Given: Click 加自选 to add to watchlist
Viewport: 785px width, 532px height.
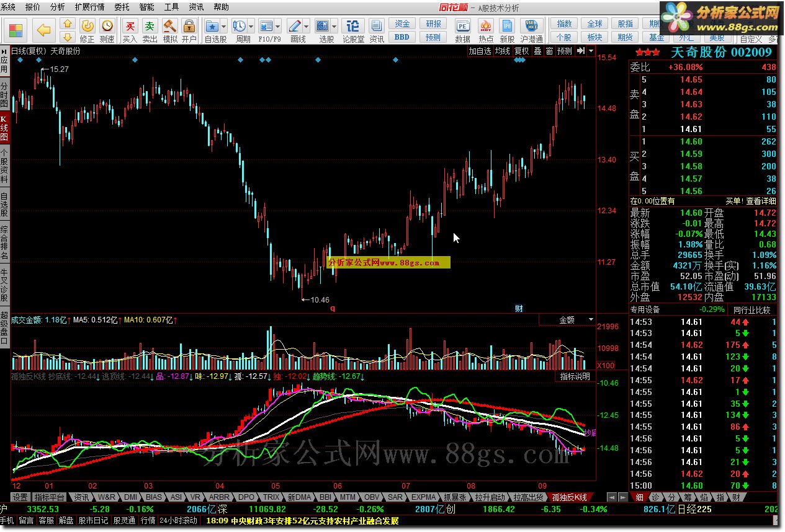Looking at the screenshot, I should (480, 51).
